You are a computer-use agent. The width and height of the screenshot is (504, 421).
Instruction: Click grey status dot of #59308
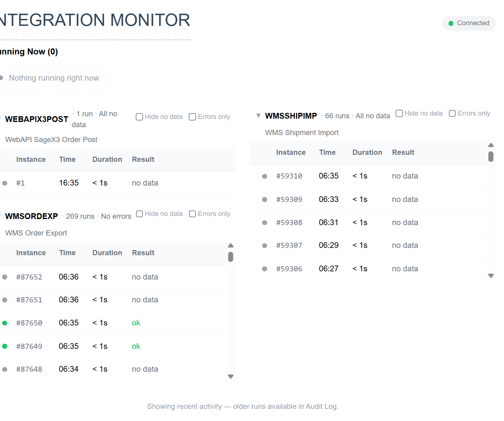[x=265, y=223]
